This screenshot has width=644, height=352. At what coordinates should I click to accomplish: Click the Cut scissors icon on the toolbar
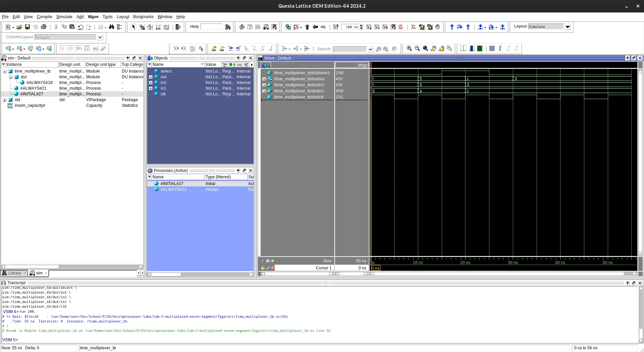pos(56,27)
